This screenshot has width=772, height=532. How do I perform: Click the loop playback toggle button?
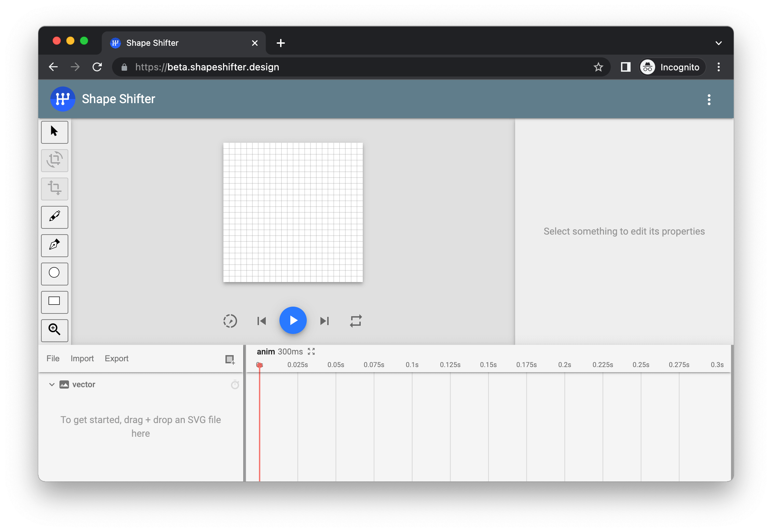coord(356,320)
